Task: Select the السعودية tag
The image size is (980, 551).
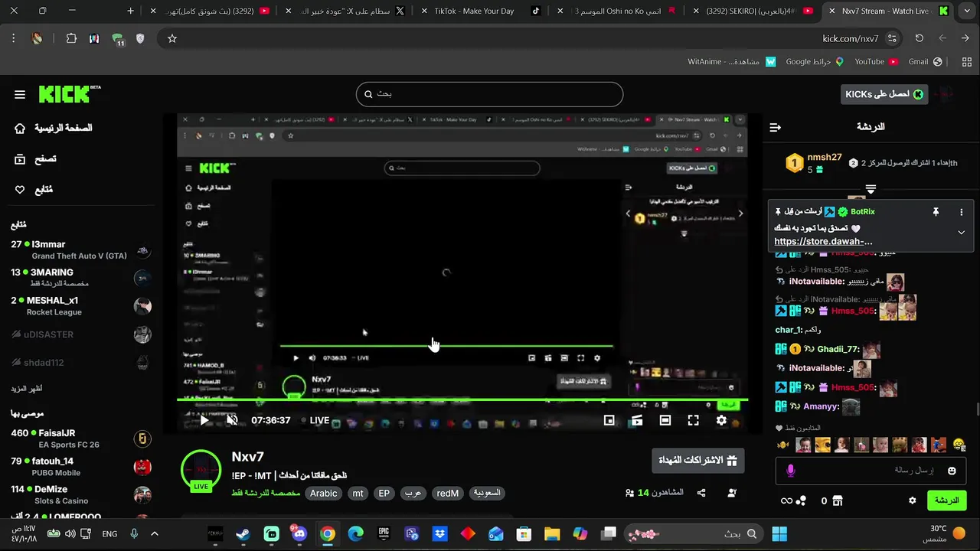Action: coord(487,494)
